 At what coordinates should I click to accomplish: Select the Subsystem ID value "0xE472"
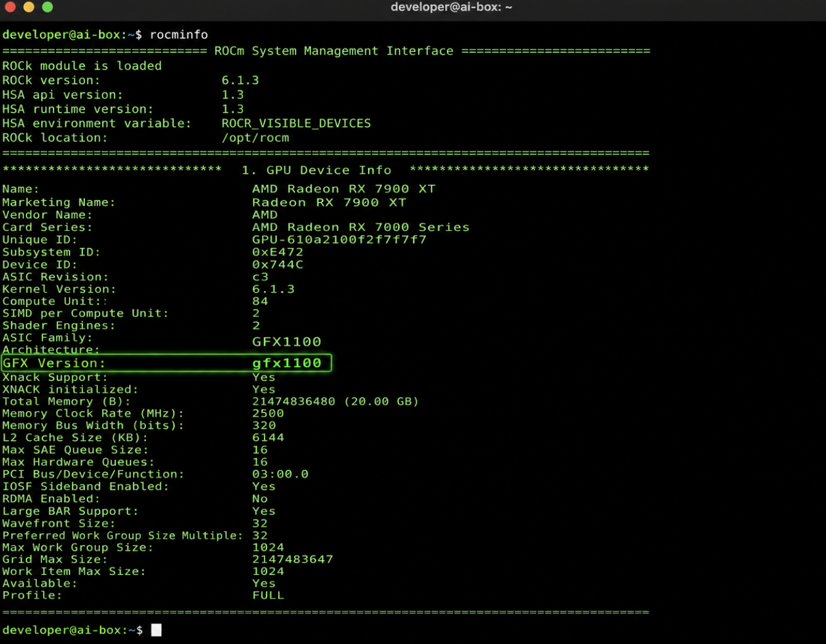click(278, 252)
